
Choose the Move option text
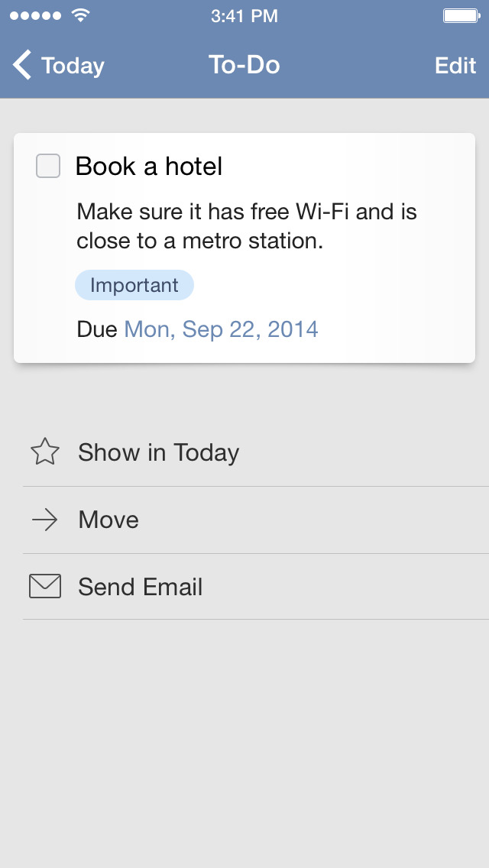coord(108,520)
